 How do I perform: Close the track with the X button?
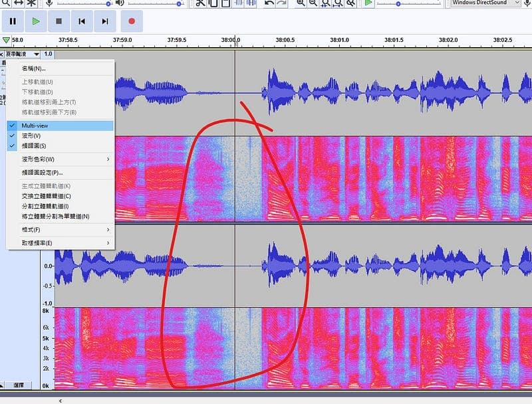coord(2,54)
